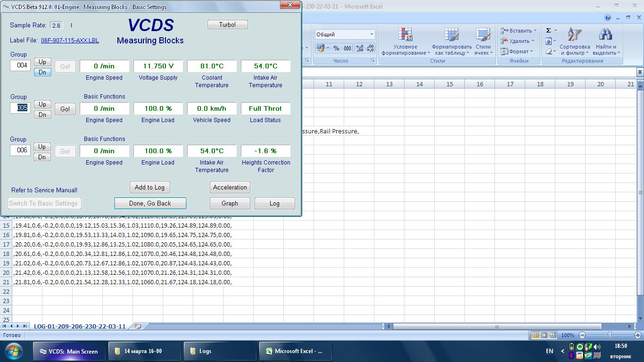Switch to Microsoft Excel taskbar item
This screenshot has height=362, width=644.
[295, 351]
